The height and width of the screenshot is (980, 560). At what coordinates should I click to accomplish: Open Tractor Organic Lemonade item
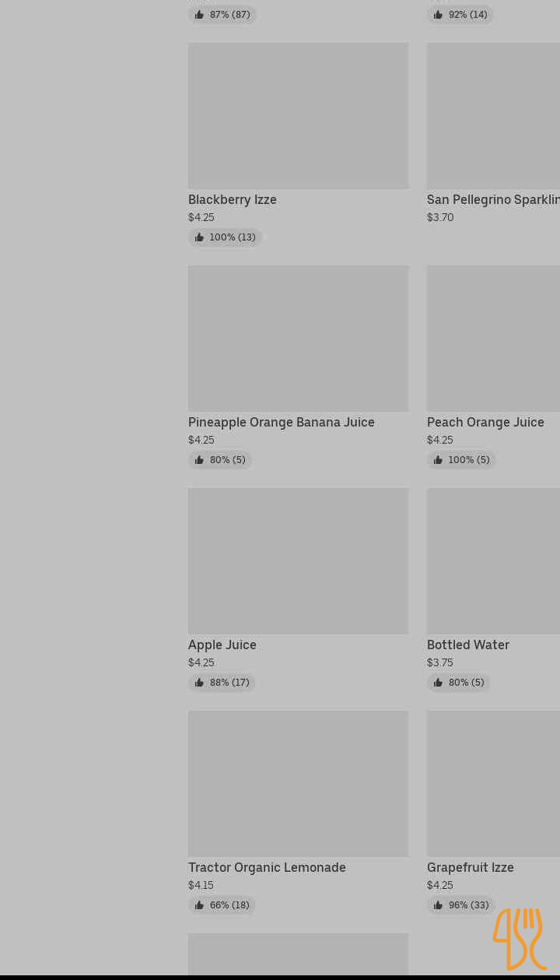[x=267, y=868]
